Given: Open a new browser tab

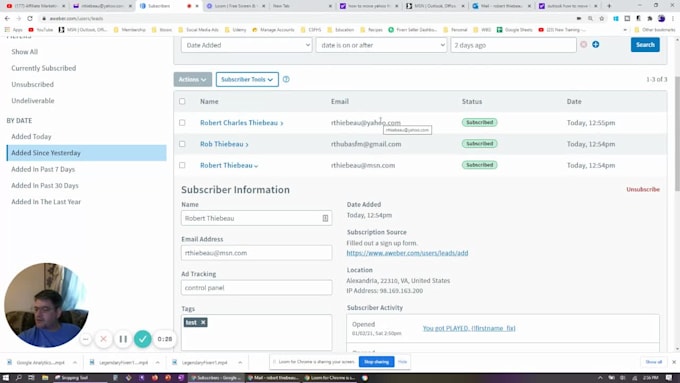Looking at the screenshot, I should (x=609, y=6).
